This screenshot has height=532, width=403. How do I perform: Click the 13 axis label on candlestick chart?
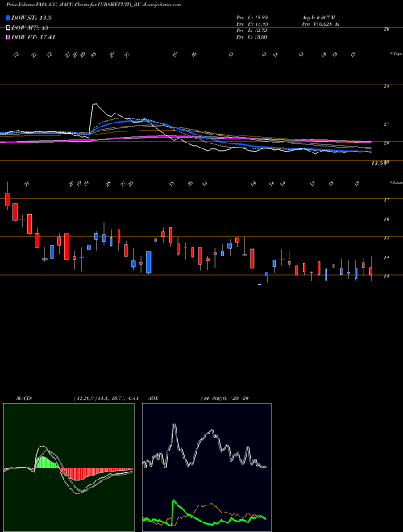coord(386,276)
